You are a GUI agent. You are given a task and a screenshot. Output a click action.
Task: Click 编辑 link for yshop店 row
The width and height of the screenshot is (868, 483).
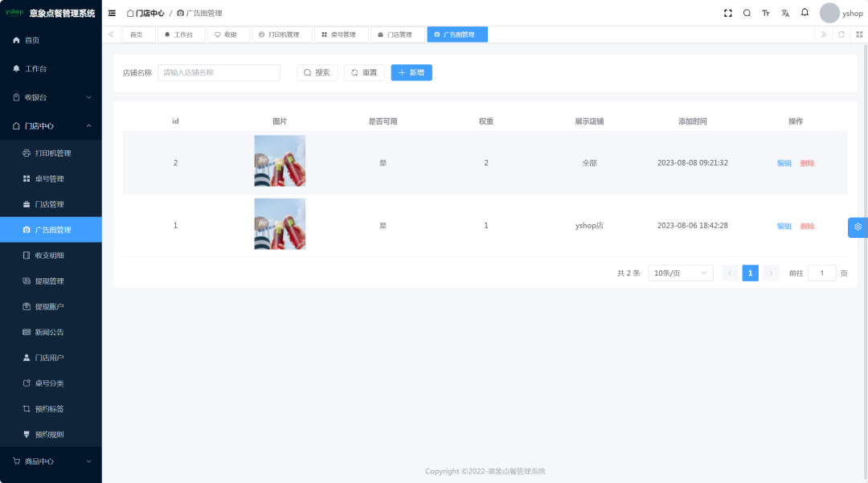coord(784,226)
